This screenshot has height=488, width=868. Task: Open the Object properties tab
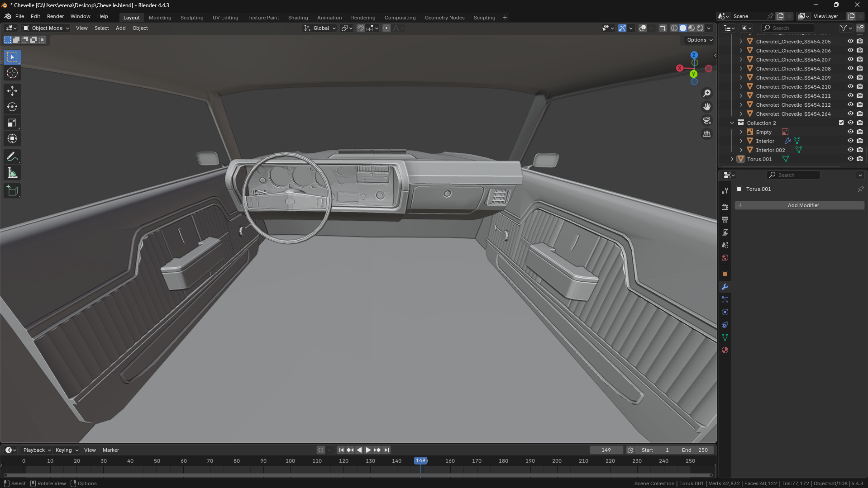[725, 274]
